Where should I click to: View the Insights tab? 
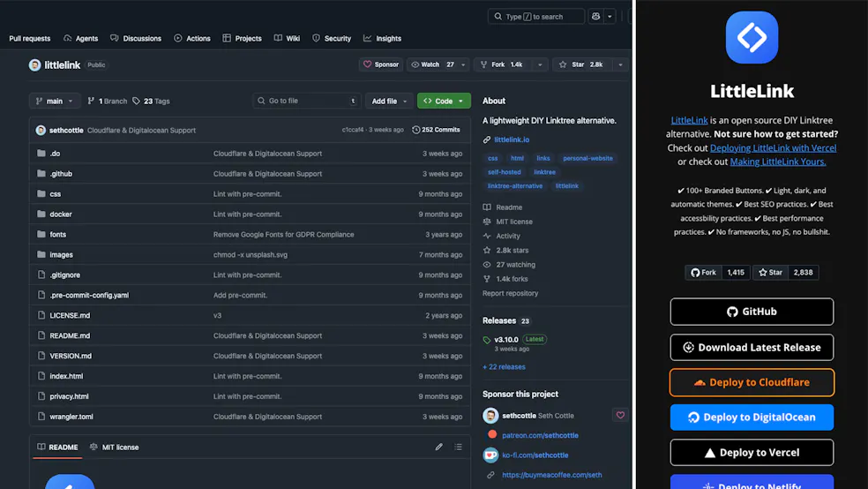click(383, 38)
